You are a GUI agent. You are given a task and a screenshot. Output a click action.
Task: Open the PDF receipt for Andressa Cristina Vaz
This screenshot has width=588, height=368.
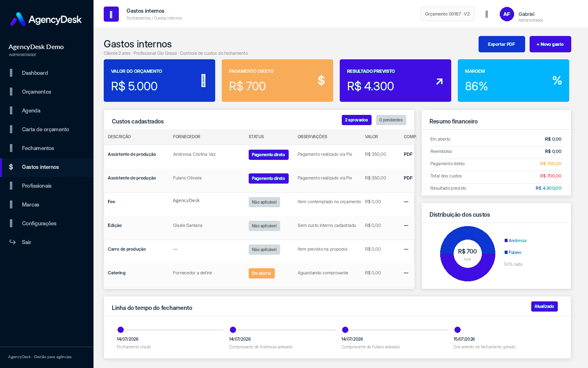tap(408, 155)
